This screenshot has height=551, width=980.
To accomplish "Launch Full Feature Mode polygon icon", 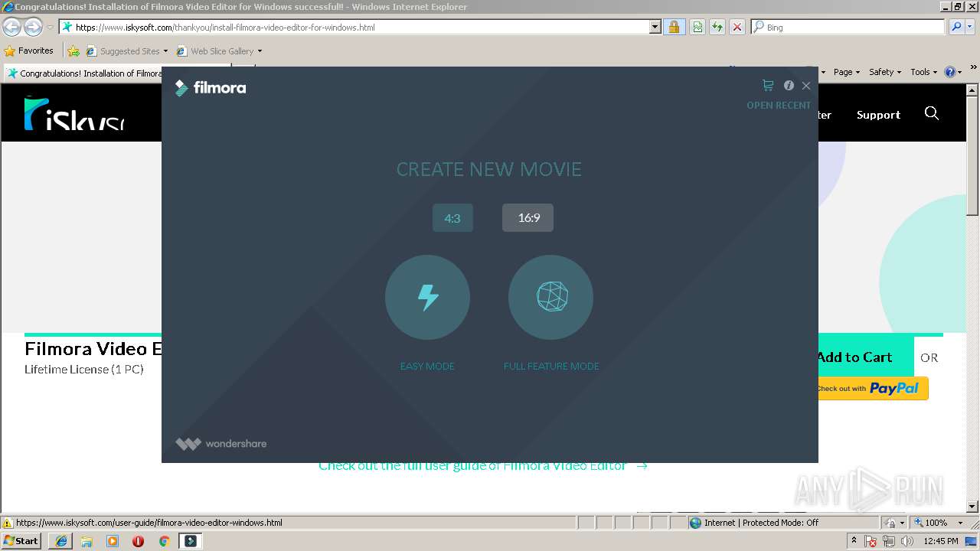I will coord(551,297).
